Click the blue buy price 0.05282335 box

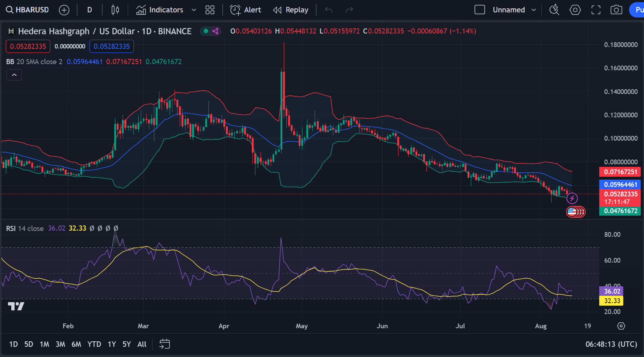tap(112, 46)
